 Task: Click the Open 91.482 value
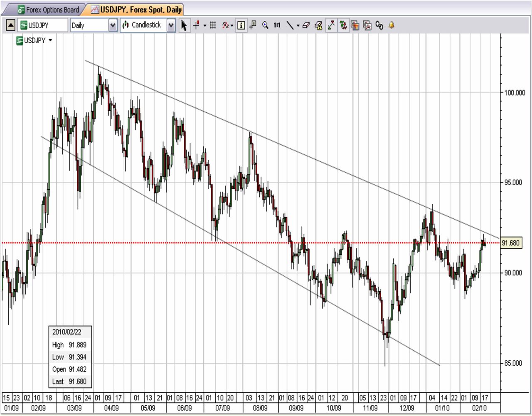[77, 369]
